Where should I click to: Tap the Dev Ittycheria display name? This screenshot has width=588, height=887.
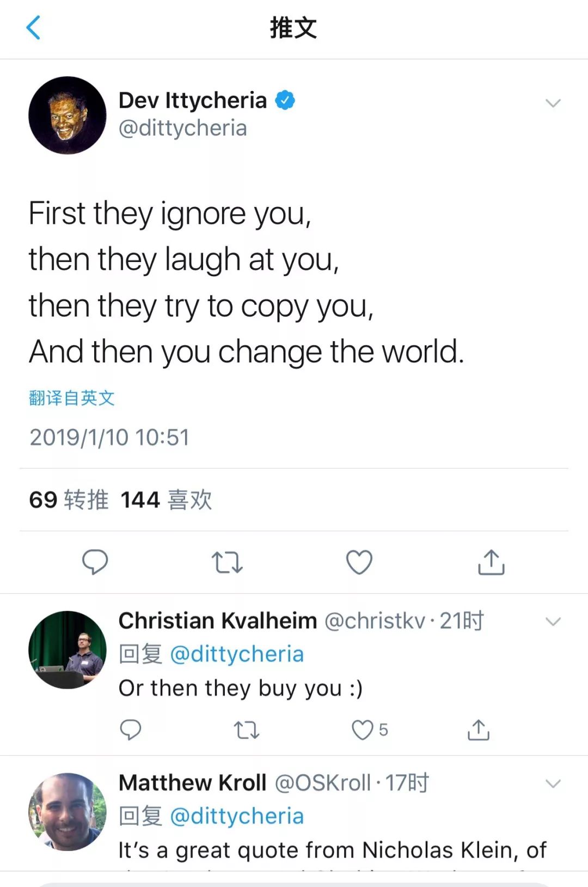coord(193,101)
